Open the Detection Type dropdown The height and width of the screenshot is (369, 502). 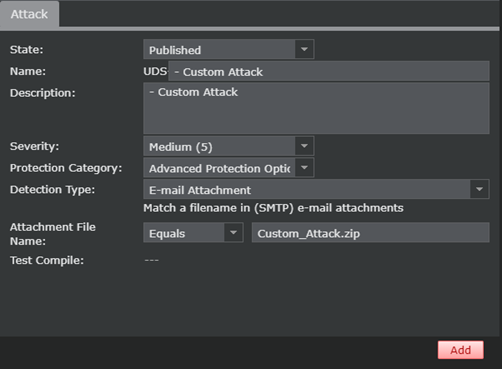[x=316, y=190]
